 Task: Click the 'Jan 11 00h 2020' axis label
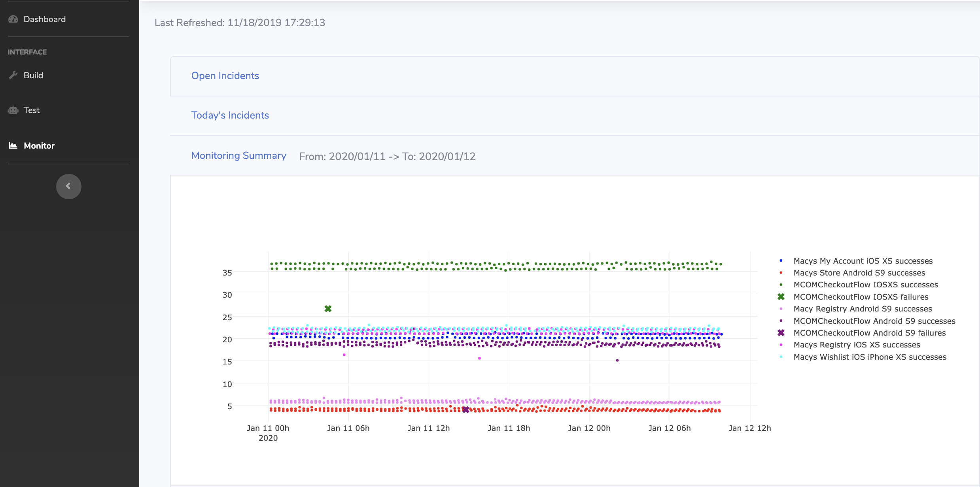268,433
